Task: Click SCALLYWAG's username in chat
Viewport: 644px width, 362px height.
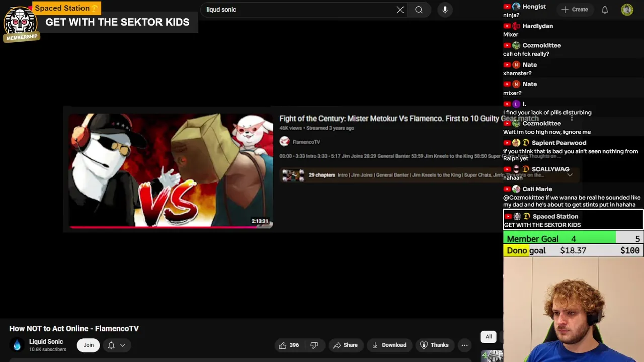Action: (550, 169)
